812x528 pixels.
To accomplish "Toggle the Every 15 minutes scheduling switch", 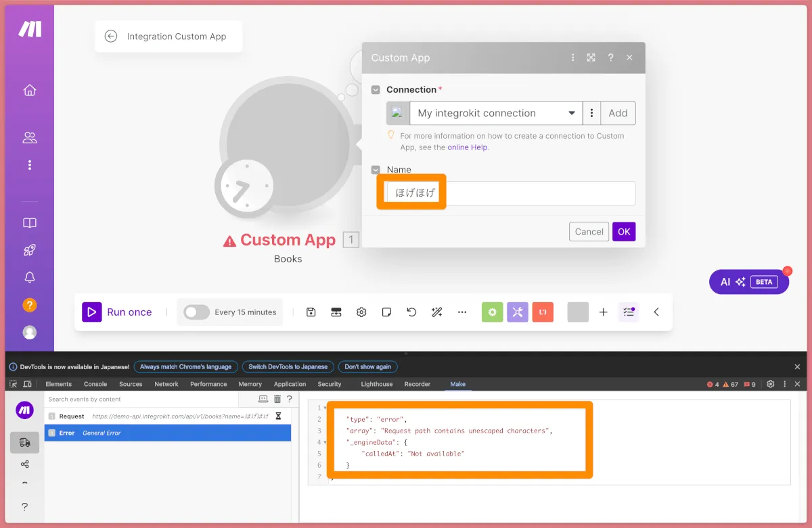I will tap(196, 312).
